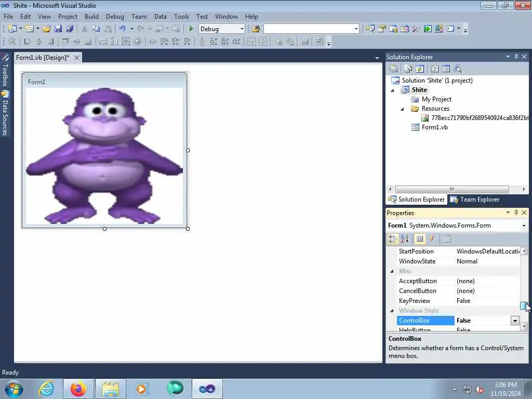Click View Class Diagram icon in Solution Explorer
Image resolution: width=532 pixels, height=399 pixels.
[457, 69]
